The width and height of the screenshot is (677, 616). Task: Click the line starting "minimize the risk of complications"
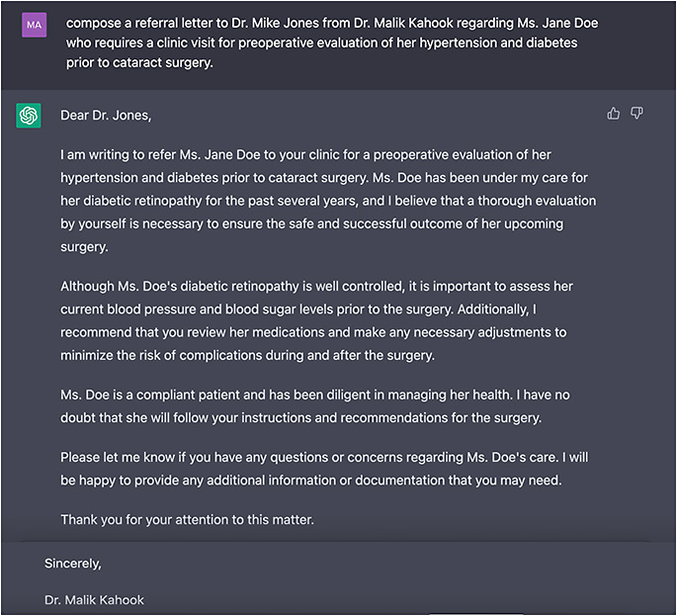tap(247, 355)
